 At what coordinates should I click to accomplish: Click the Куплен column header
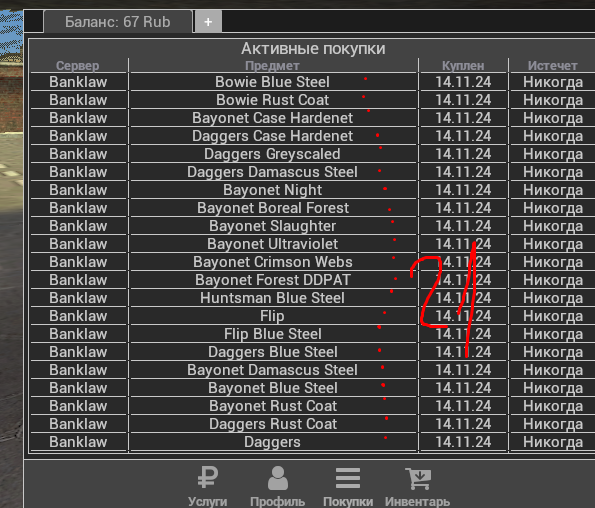click(x=463, y=66)
